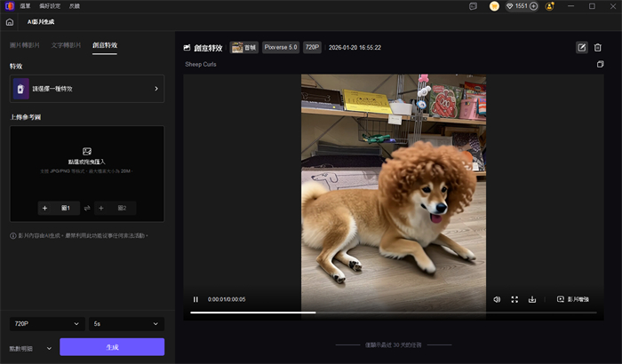The image size is (622, 364).
Task: Swap image 1 and image 2 icon
Action: coord(87,208)
